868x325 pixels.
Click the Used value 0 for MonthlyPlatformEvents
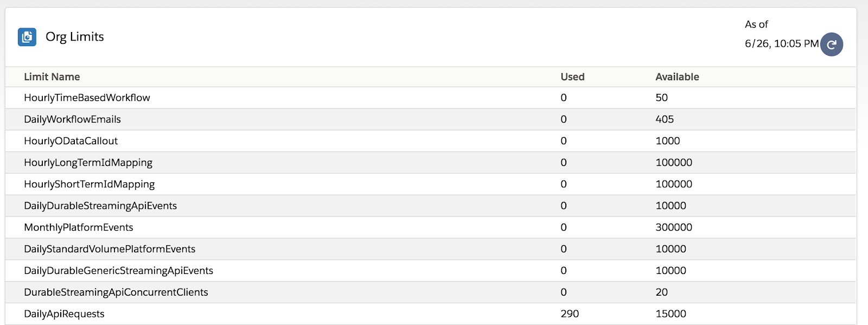(x=564, y=227)
